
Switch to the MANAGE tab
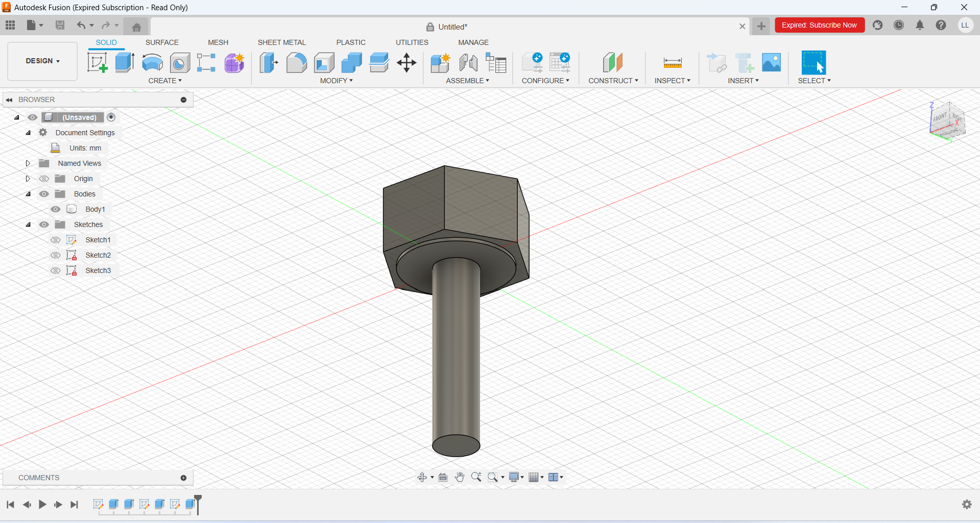[x=473, y=42]
